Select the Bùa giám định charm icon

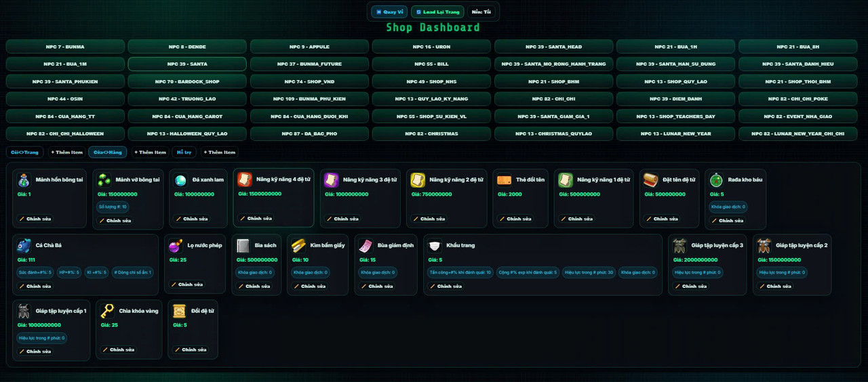pyautogui.click(x=366, y=246)
